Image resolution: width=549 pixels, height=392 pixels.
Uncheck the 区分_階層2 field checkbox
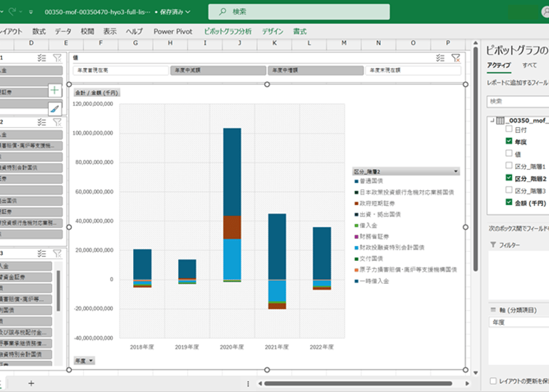(x=509, y=178)
